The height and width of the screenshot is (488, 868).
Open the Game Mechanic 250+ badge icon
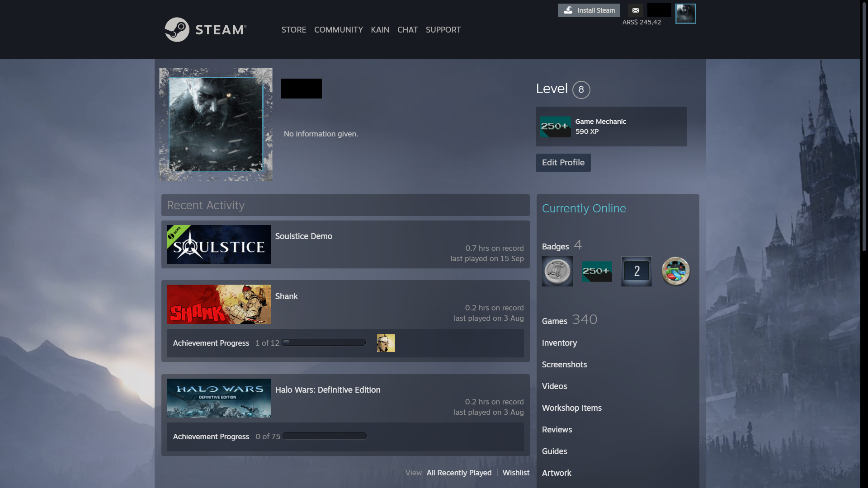[x=556, y=127]
